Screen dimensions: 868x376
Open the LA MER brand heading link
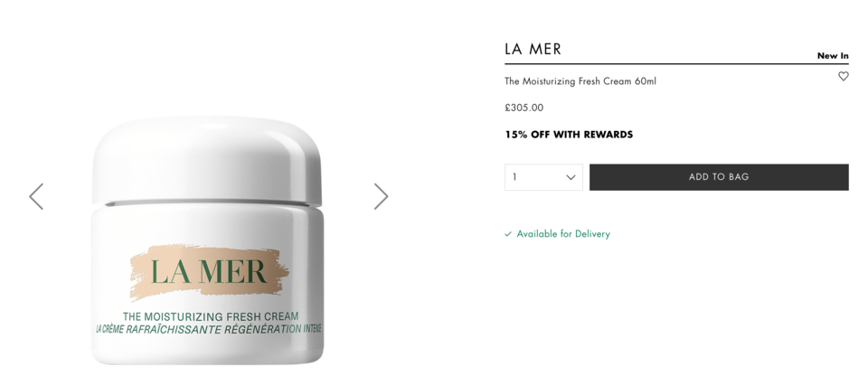point(533,50)
